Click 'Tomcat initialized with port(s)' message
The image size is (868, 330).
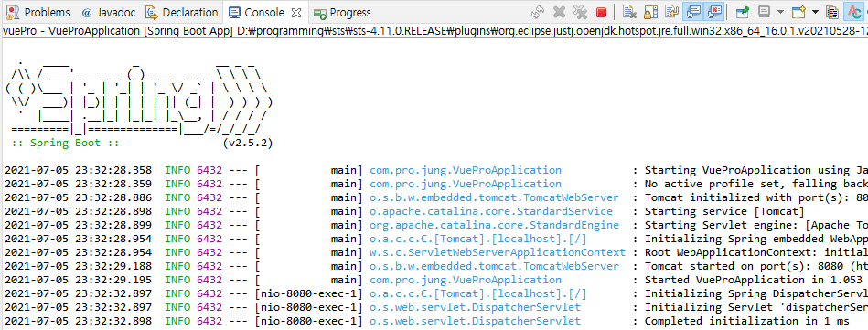(756, 197)
